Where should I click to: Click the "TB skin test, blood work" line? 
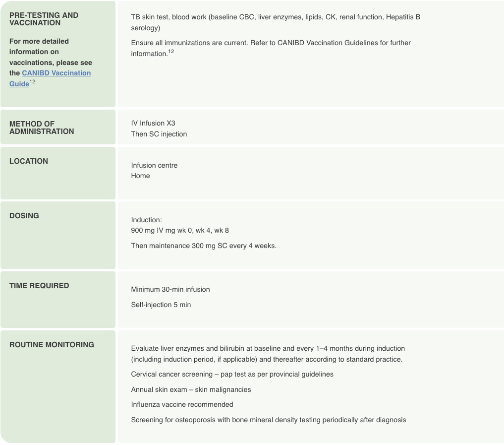click(275, 17)
